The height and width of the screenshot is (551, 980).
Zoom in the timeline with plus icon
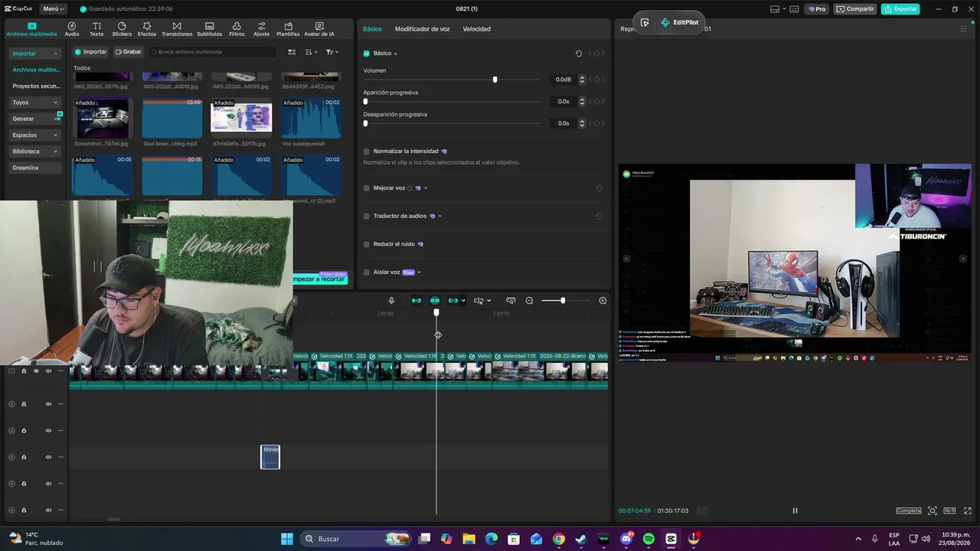pos(603,301)
